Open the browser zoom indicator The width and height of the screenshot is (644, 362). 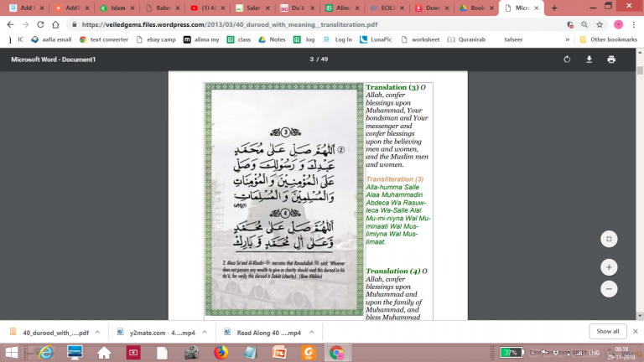(584, 24)
